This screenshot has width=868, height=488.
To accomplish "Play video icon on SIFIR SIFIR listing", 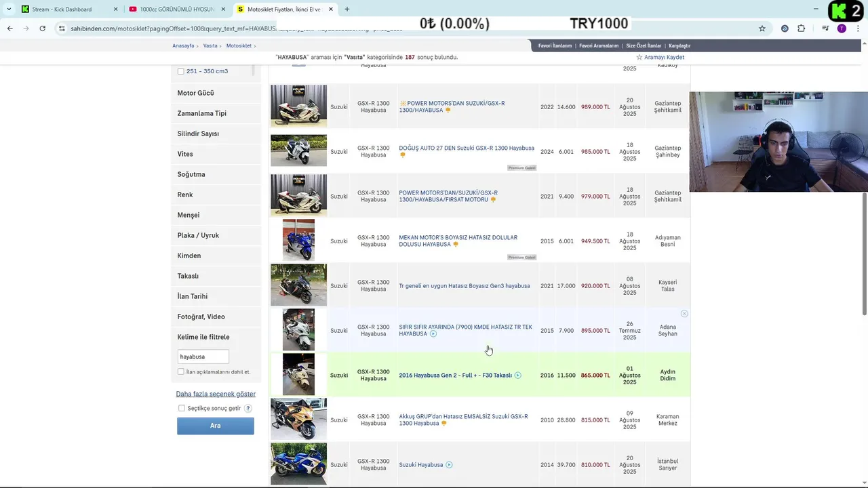I will coord(433,333).
